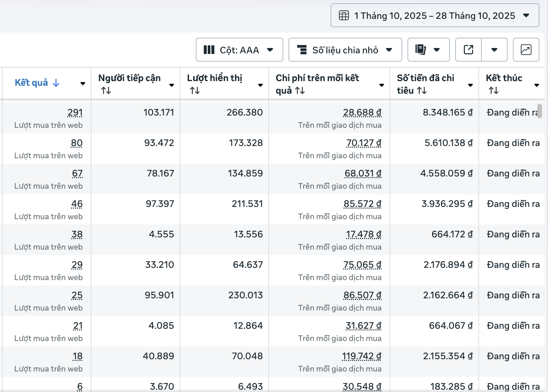
Task: Click the export share icon button
Action: coord(468,50)
